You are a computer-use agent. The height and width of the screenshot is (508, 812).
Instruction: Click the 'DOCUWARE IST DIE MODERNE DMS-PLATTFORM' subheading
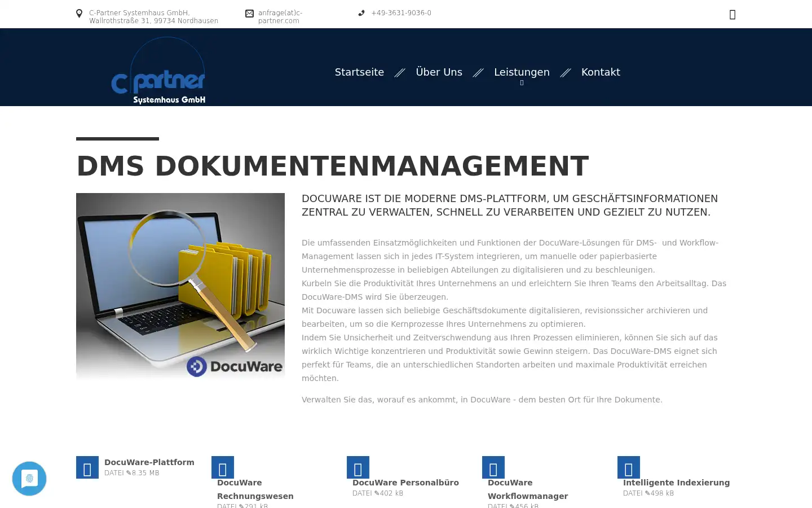[x=510, y=205]
